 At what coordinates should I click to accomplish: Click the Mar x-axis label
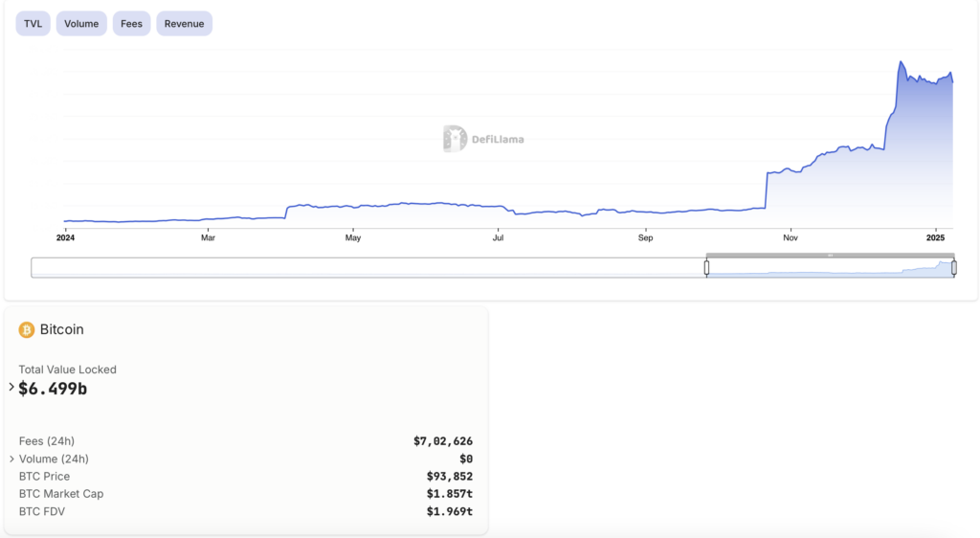coord(208,238)
